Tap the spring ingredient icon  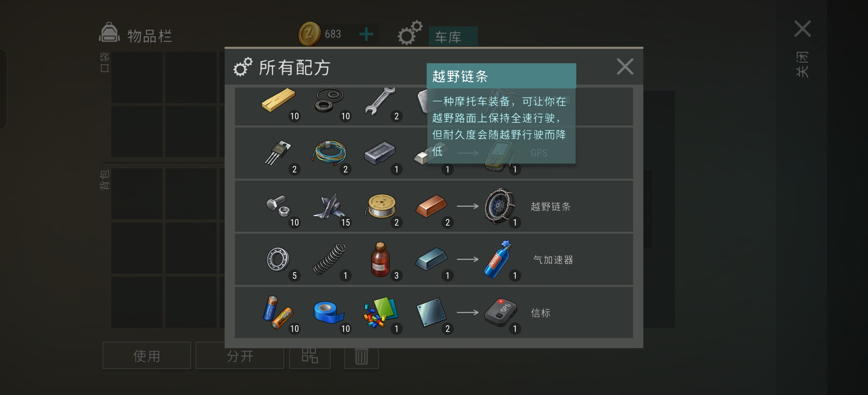(x=329, y=259)
